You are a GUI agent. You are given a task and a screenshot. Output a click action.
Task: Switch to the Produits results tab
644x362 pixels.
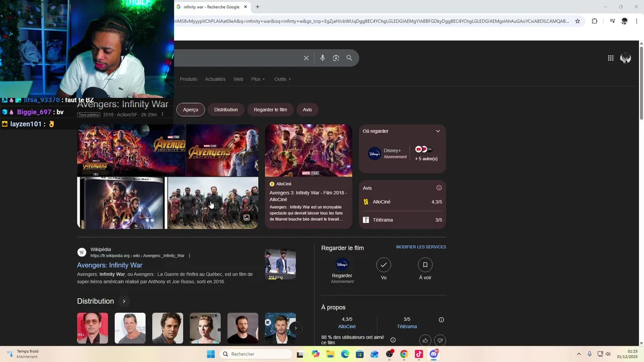(189, 79)
